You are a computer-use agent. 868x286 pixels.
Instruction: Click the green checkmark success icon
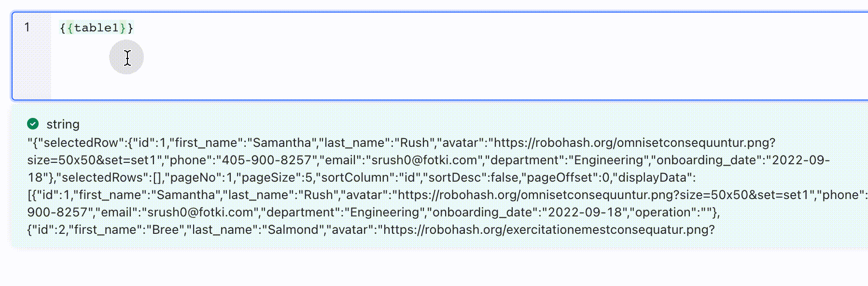[x=33, y=124]
